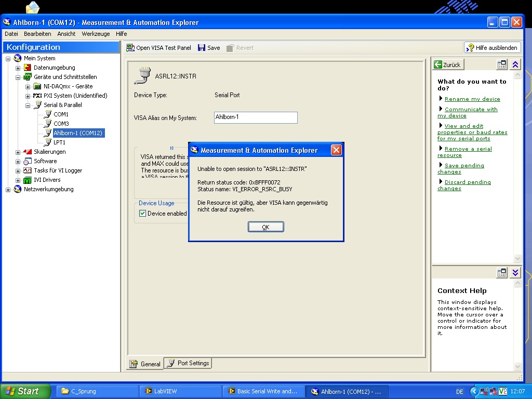Expand the Context Help pane chevron
Screen dimensions: 532x399
pos(515,273)
